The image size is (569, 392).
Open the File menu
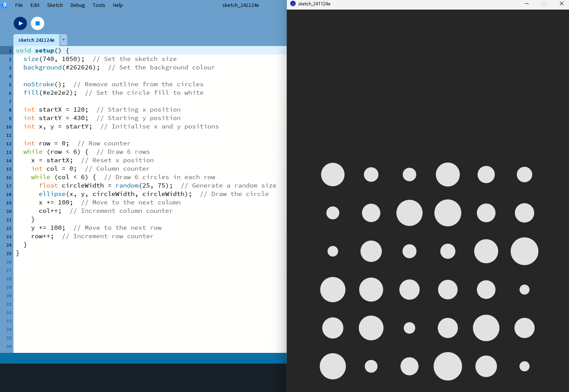pyautogui.click(x=19, y=5)
